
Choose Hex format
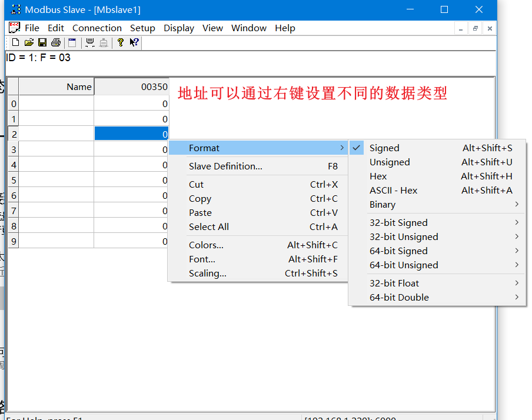[437, 176]
